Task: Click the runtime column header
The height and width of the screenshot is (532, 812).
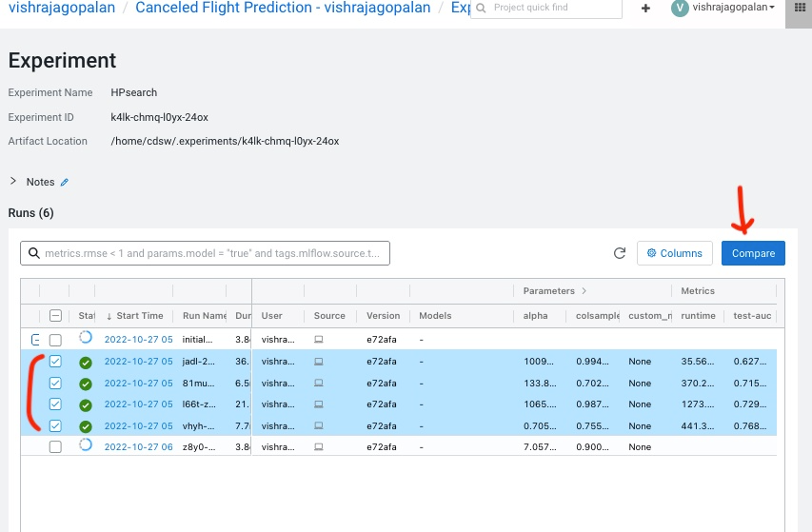Action: (x=698, y=316)
